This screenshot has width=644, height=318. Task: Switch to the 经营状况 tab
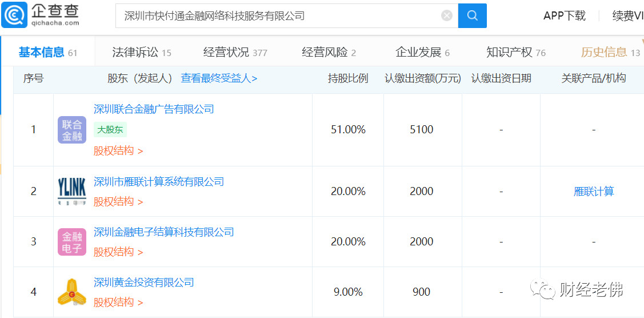[235, 52]
